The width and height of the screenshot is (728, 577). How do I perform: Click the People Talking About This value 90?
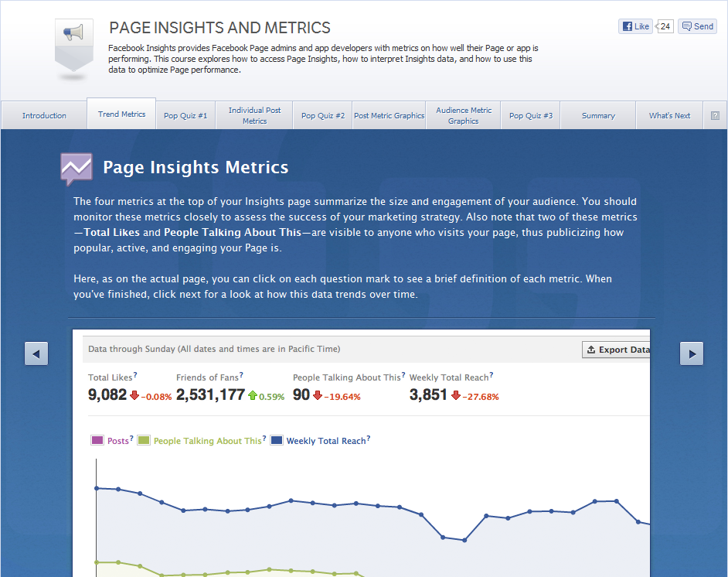[301, 395]
